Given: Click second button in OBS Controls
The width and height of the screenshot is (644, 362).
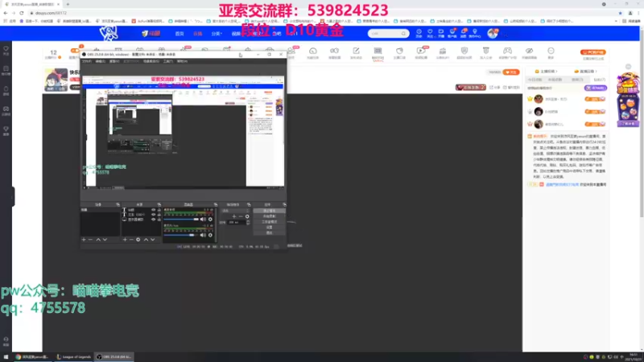Looking at the screenshot, I should tap(269, 216).
